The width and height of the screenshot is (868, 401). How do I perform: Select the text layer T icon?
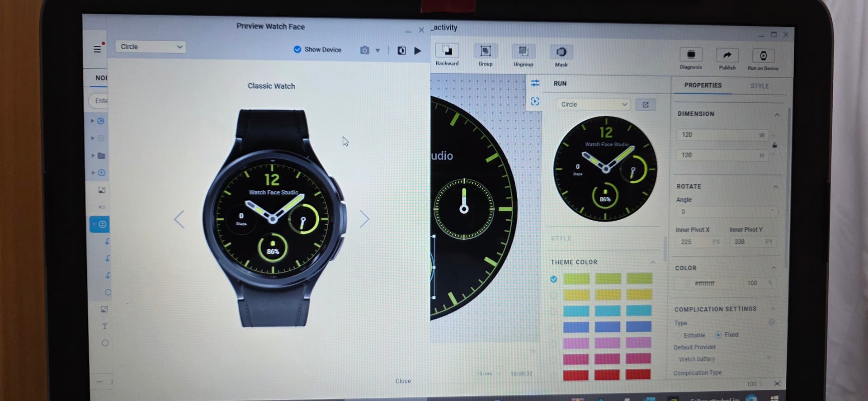click(x=104, y=326)
